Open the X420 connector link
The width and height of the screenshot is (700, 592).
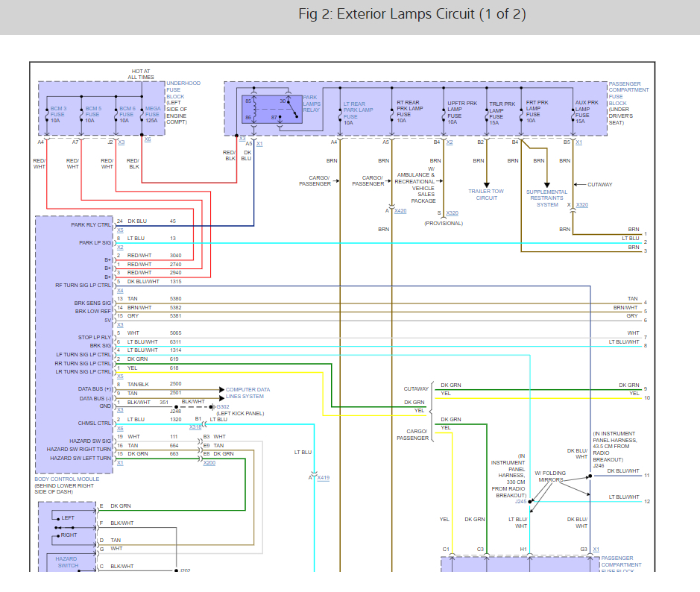tap(400, 211)
